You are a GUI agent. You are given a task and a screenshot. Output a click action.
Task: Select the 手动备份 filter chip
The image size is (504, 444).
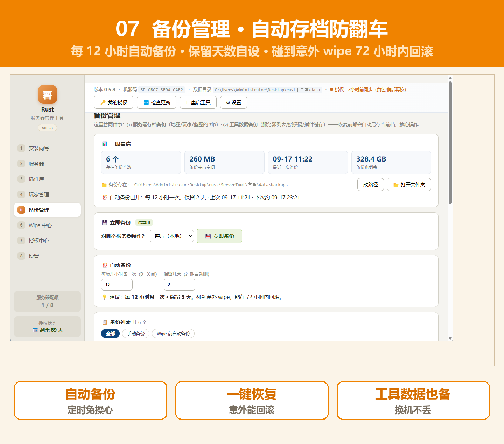[x=136, y=334]
